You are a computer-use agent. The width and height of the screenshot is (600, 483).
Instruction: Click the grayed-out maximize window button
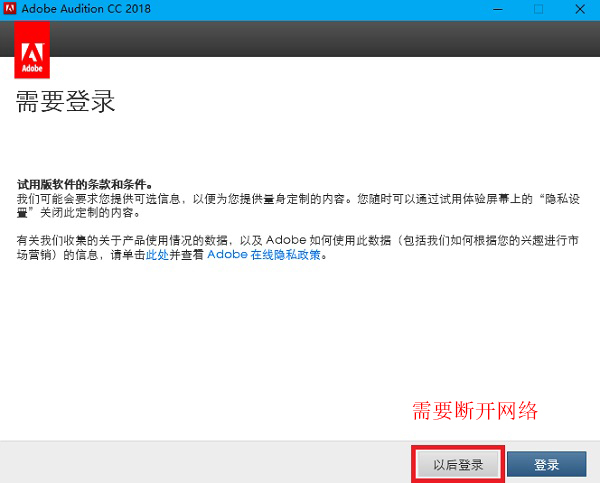click(538, 10)
